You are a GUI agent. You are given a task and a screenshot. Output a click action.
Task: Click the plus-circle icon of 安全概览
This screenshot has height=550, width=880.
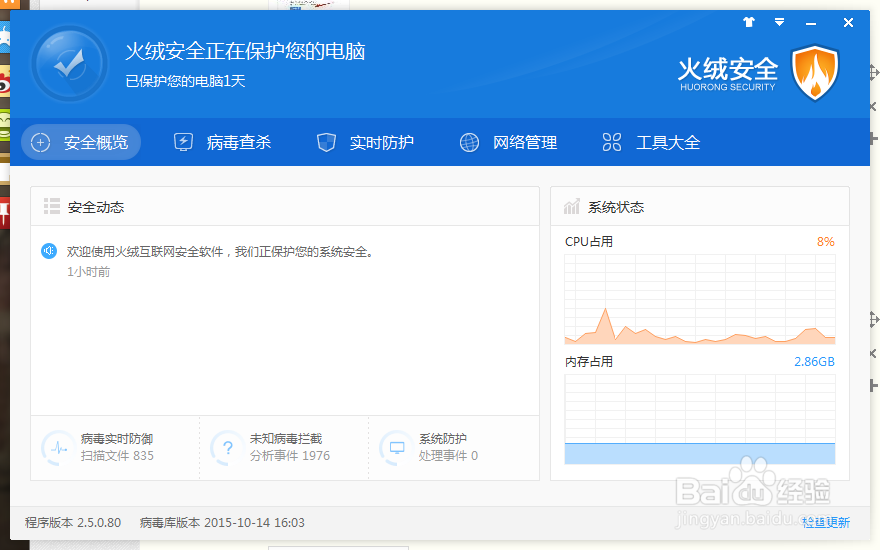[x=40, y=143]
